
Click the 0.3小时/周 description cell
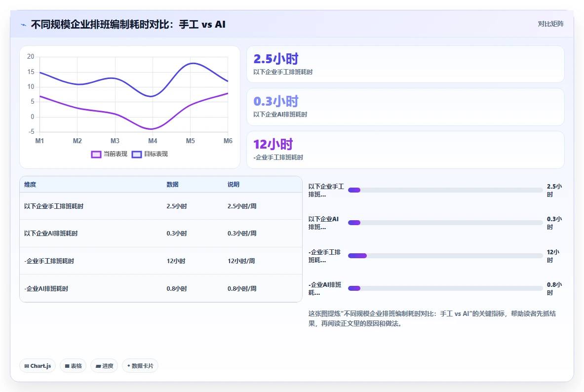pyautogui.click(x=242, y=233)
